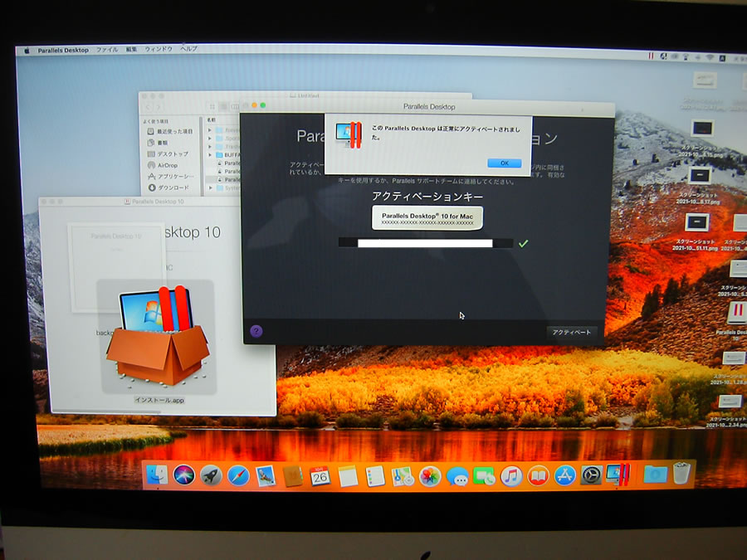Go forward in the Finder window
747x560 pixels.
click(x=159, y=108)
